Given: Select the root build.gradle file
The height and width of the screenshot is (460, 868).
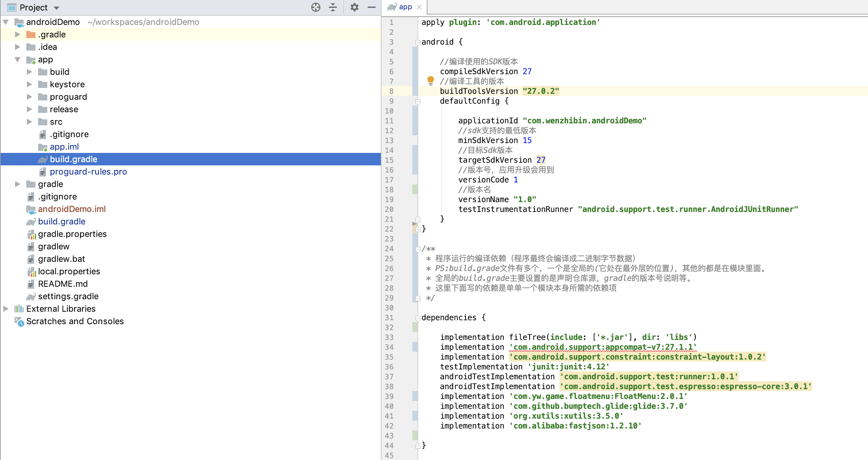Looking at the screenshot, I should [x=62, y=221].
